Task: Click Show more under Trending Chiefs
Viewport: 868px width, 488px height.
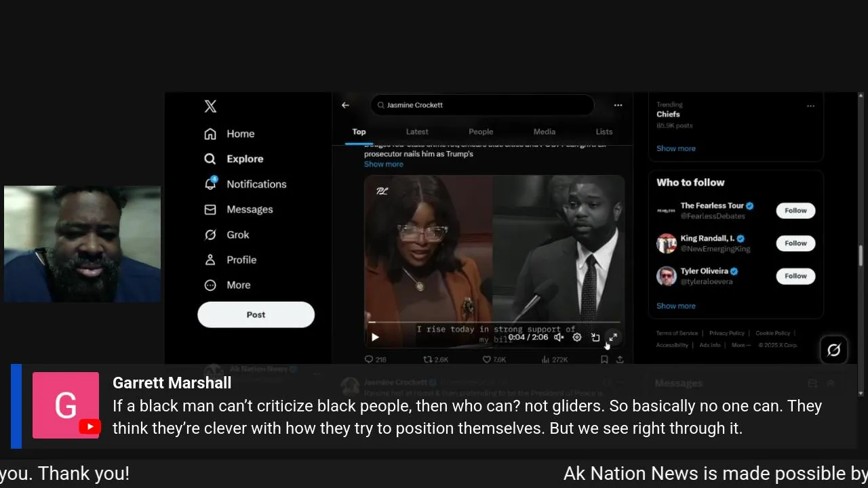Action: (675, 148)
